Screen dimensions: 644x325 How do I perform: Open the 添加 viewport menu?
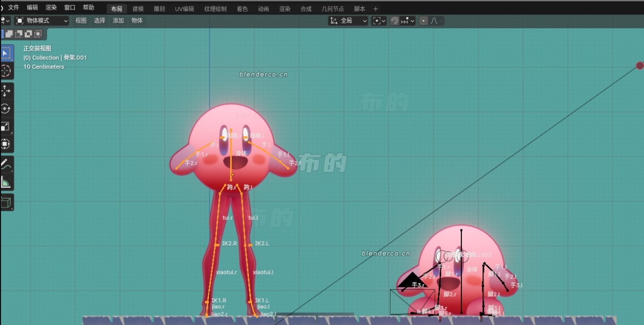tap(118, 21)
